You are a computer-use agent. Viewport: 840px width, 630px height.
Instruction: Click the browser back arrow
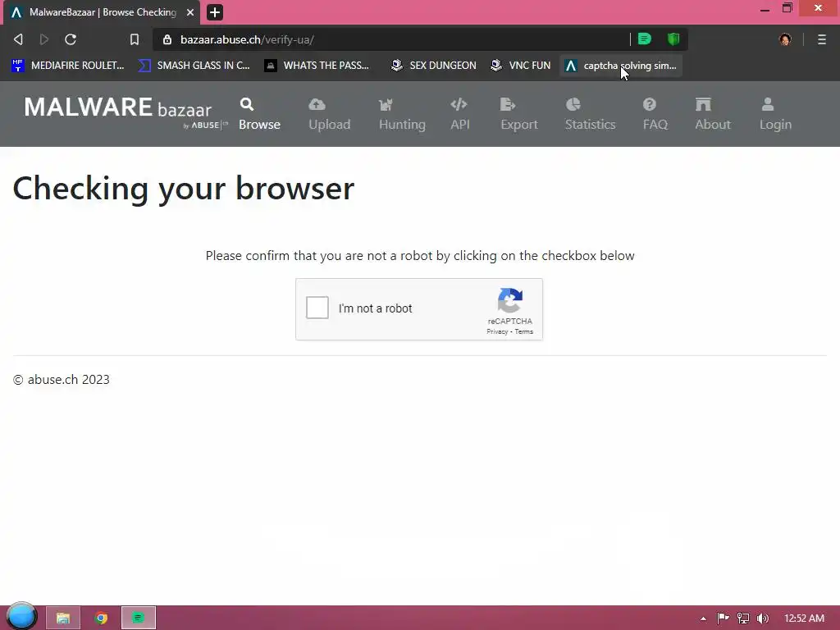click(18, 39)
